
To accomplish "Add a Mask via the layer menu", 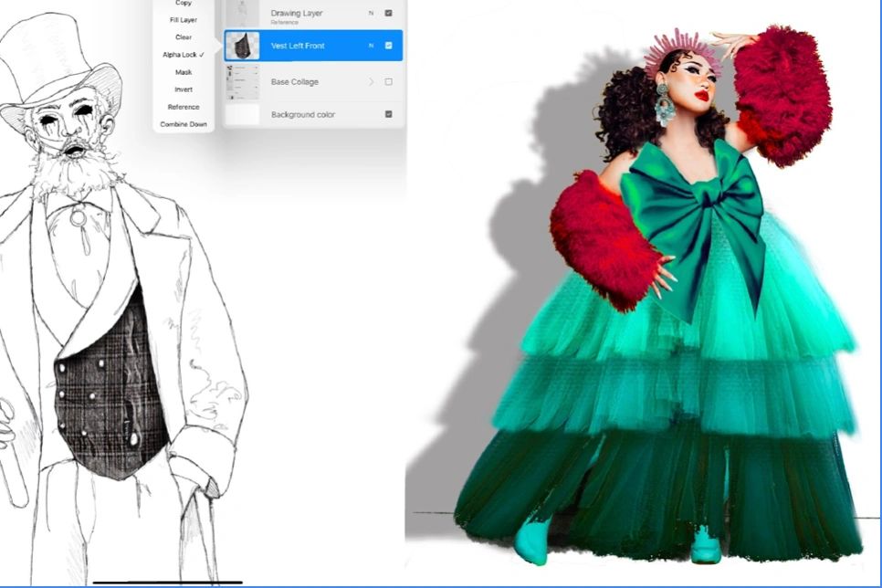I will [184, 72].
